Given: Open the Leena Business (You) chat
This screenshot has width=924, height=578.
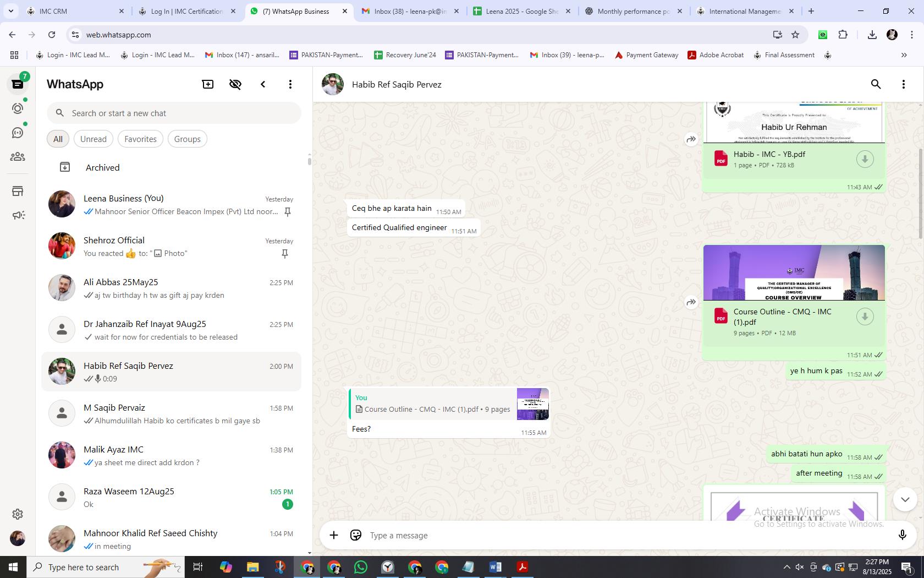Looking at the screenshot, I should tap(171, 204).
